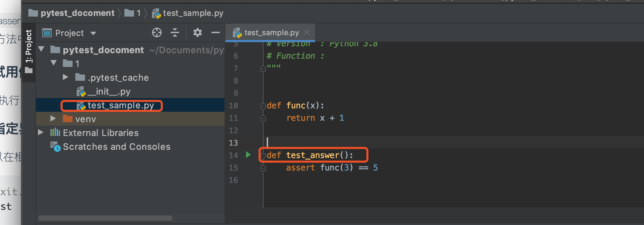Click pytest_docoment in the breadcrumb bar
The image size is (644, 225).
(x=77, y=13)
